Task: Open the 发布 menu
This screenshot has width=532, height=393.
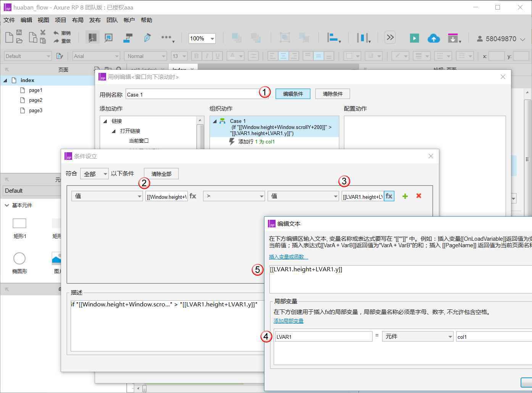Action: tap(95, 20)
